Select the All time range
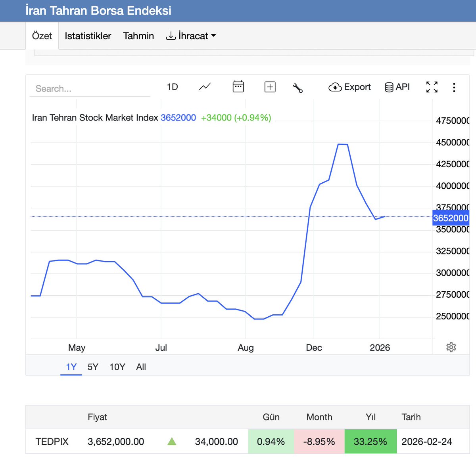Screen dimensions: 476x457 click(x=141, y=367)
